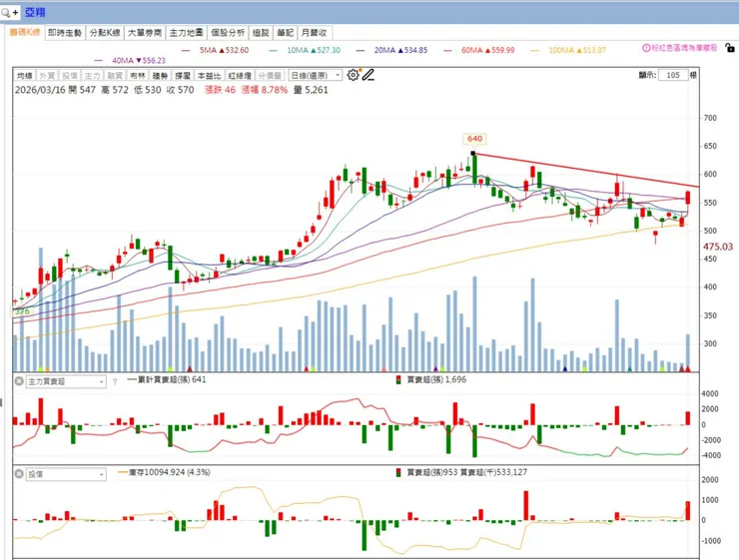
Task: Click the magnifier search icon beside 亞翔
Action: pos(6,12)
